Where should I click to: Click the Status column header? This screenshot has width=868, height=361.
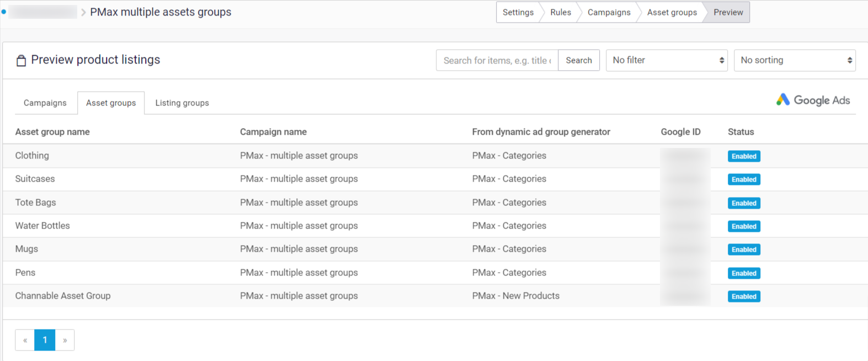pos(741,132)
